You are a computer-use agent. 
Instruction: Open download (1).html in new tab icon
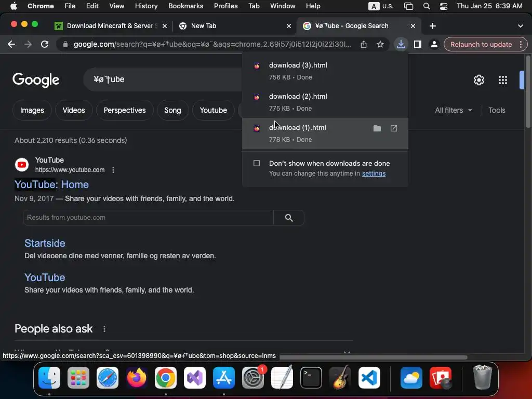[394, 128]
